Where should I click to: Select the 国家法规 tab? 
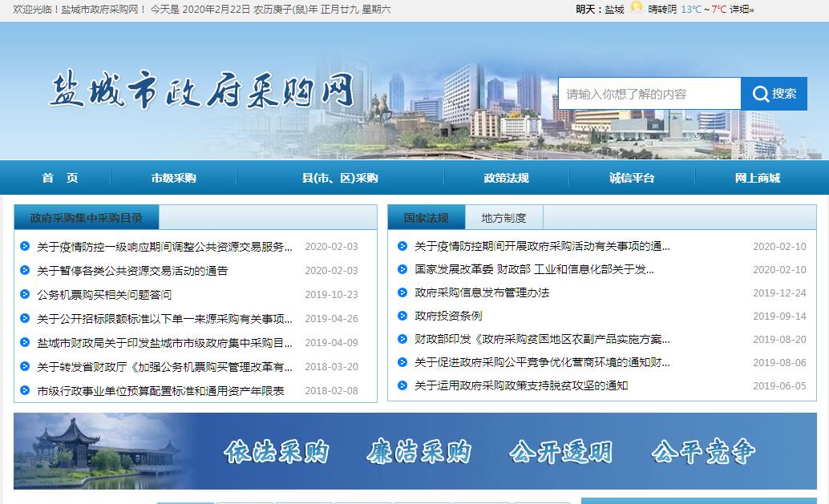pyautogui.click(x=426, y=218)
